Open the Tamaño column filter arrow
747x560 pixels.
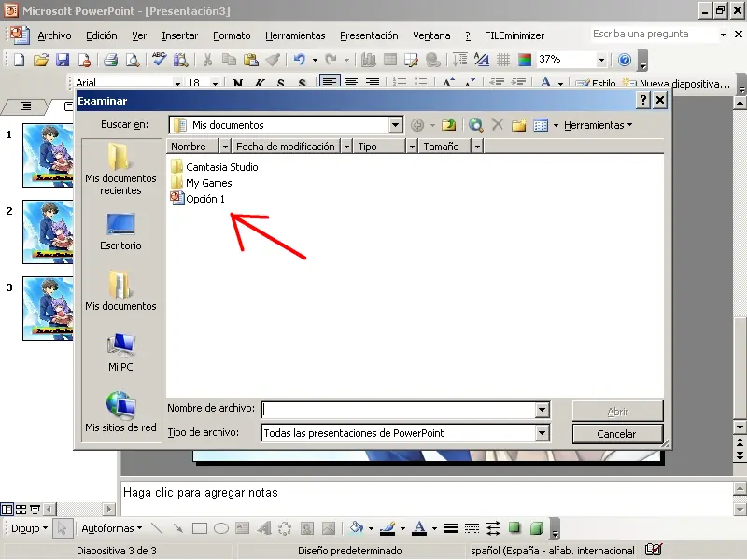477,147
